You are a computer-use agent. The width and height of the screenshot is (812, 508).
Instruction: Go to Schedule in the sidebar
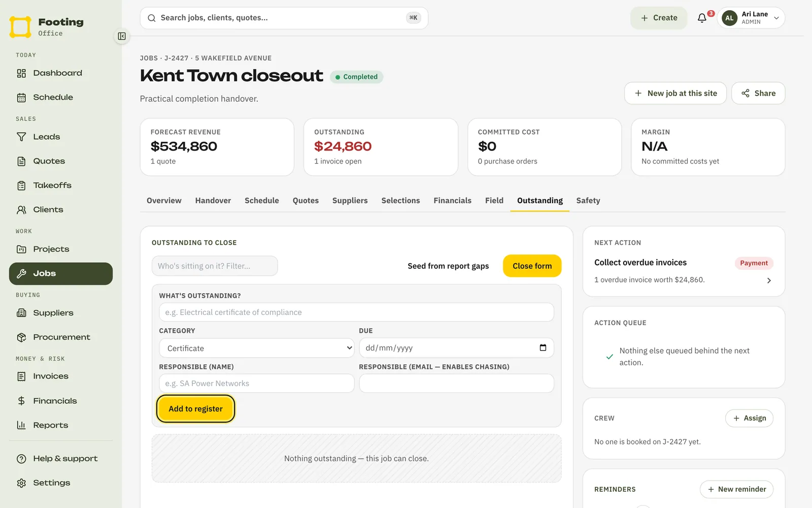coord(61,98)
